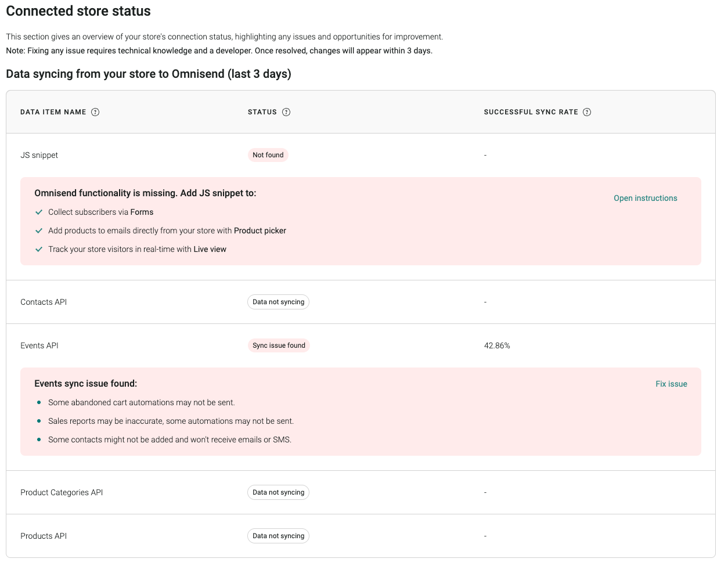728x562 pixels.
Task: Click Products API Data not syncing badge
Action: [x=279, y=536]
